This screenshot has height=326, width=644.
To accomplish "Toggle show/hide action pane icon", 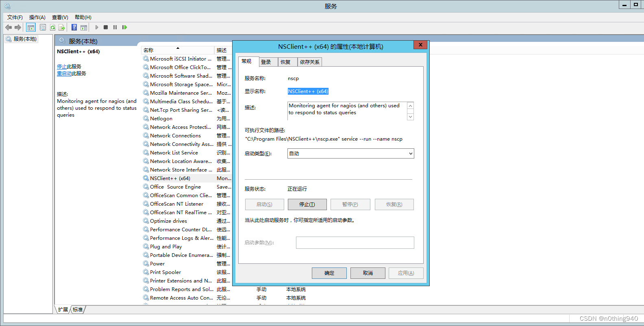I will [84, 27].
